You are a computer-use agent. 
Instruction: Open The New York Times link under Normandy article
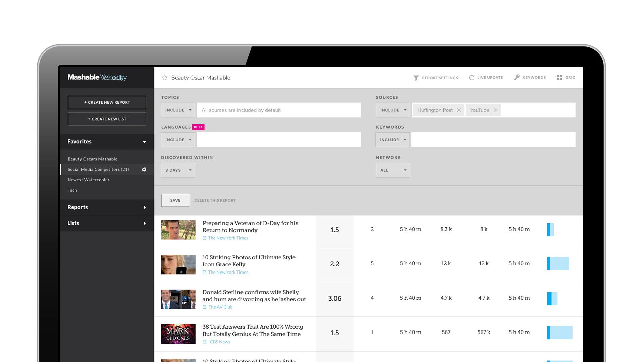tap(228, 238)
